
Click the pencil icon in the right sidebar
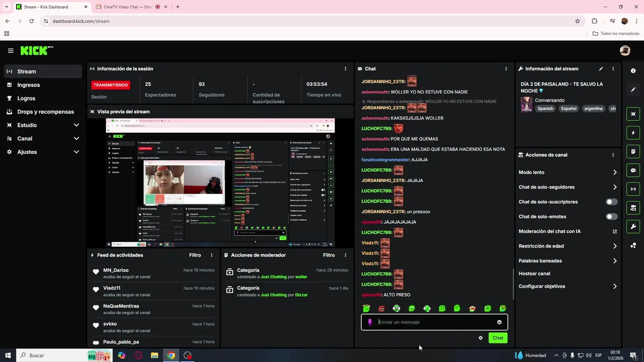coord(633,89)
